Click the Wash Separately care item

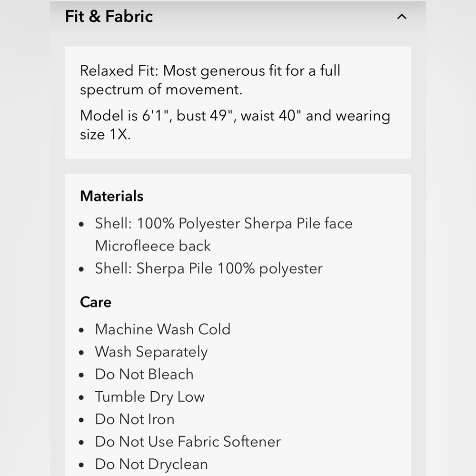(x=151, y=352)
